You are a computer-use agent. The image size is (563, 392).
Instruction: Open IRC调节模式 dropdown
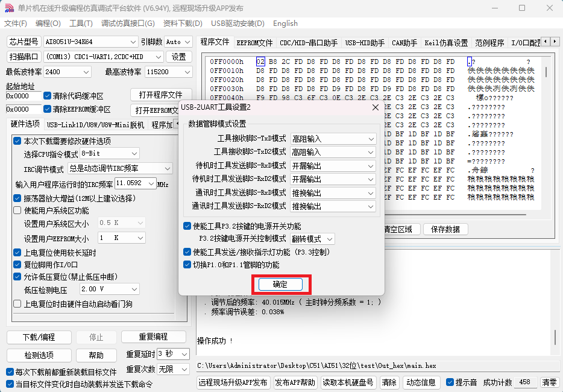pyautogui.click(x=120, y=168)
